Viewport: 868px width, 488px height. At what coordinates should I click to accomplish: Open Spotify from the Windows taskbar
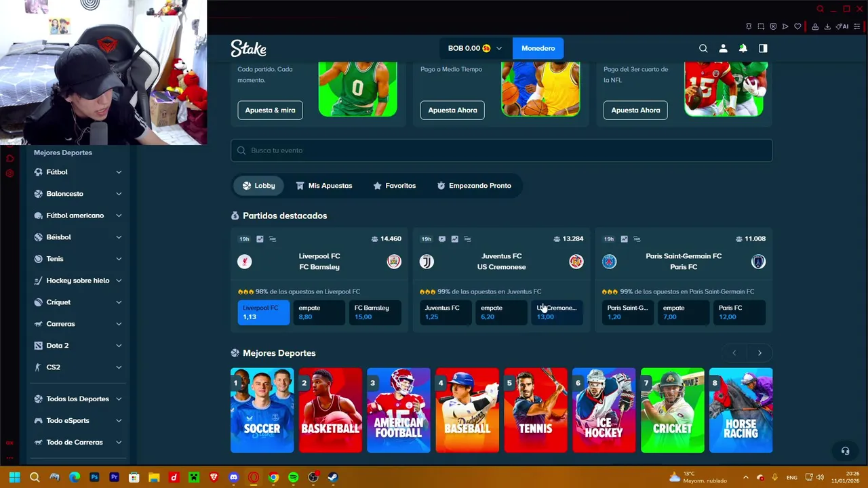point(293,477)
